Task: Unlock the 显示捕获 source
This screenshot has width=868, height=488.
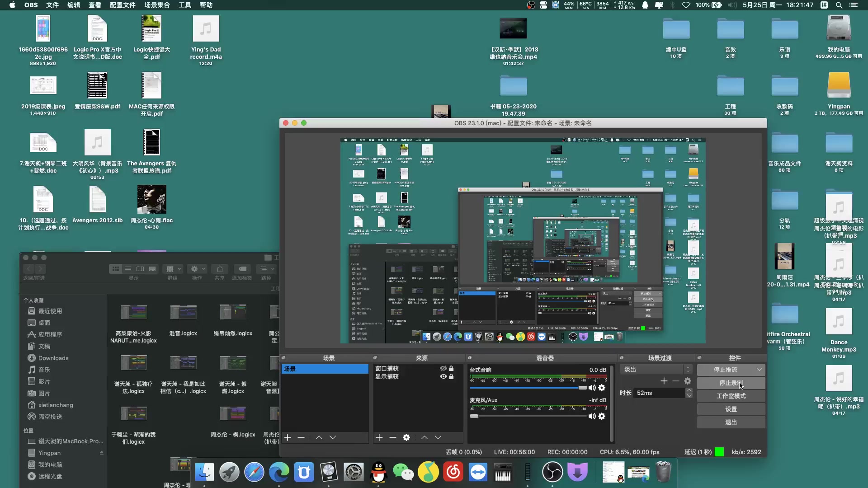Action: tap(451, 377)
